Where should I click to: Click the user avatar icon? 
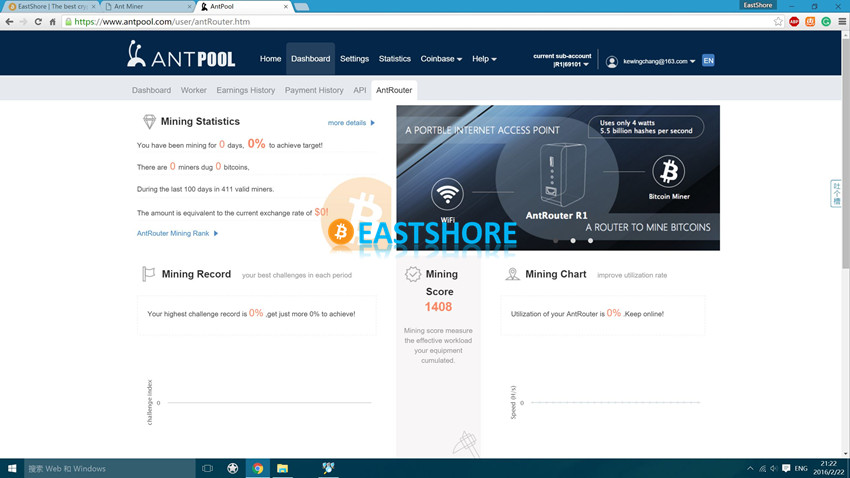tap(611, 62)
